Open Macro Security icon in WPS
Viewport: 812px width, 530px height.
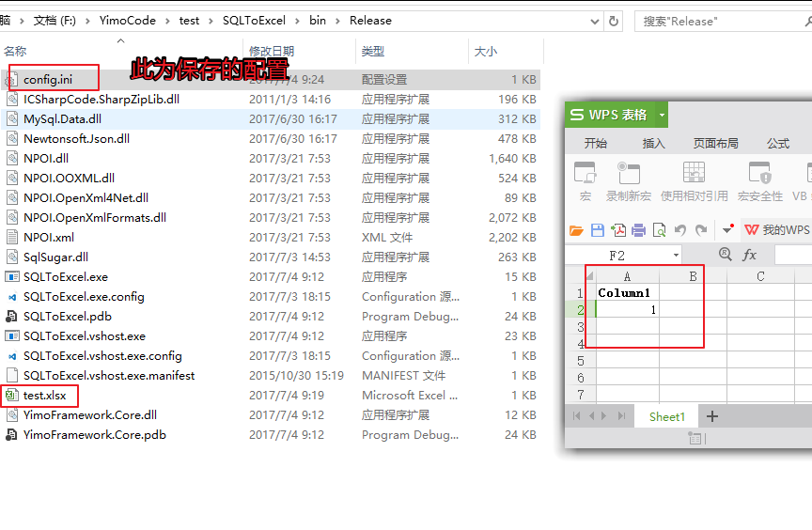click(759, 173)
